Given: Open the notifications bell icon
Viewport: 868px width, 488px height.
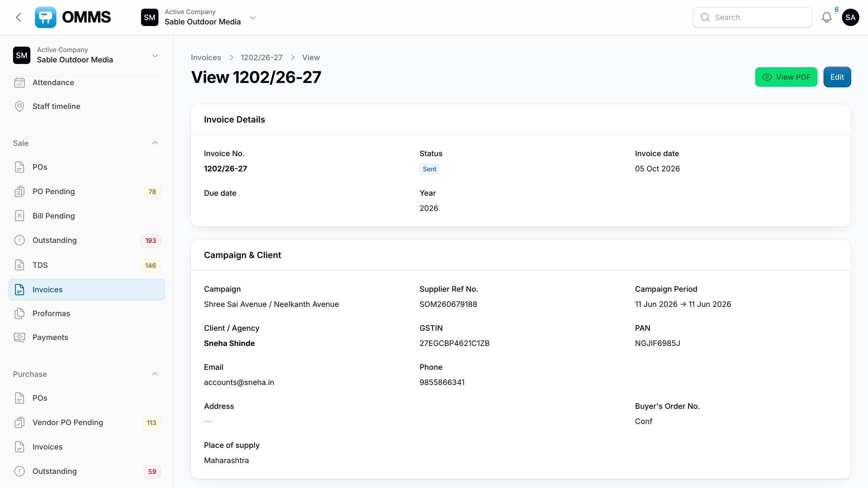Looking at the screenshot, I should tap(826, 17).
